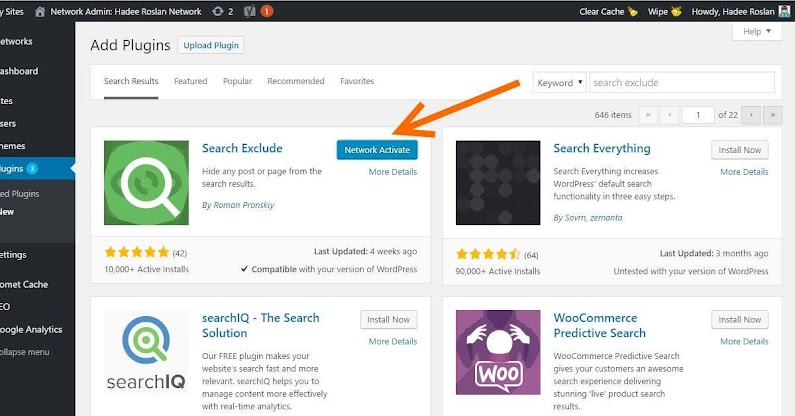Switch to the Popular tab
Screen dimensions: 795x416
click(x=237, y=81)
